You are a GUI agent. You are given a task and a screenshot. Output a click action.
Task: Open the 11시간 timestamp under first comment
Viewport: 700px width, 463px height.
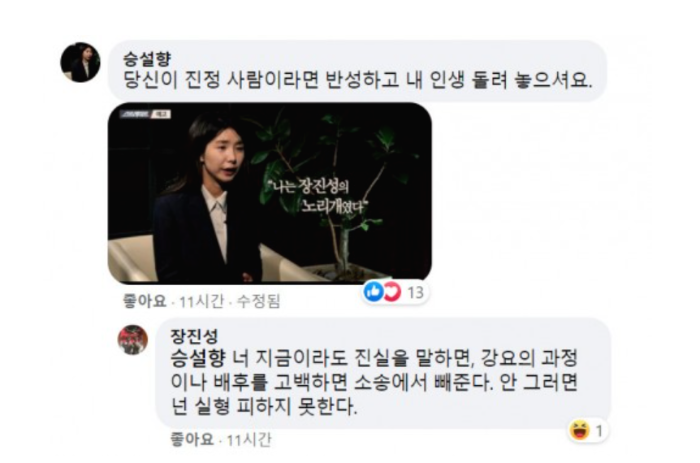pos(201,302)
